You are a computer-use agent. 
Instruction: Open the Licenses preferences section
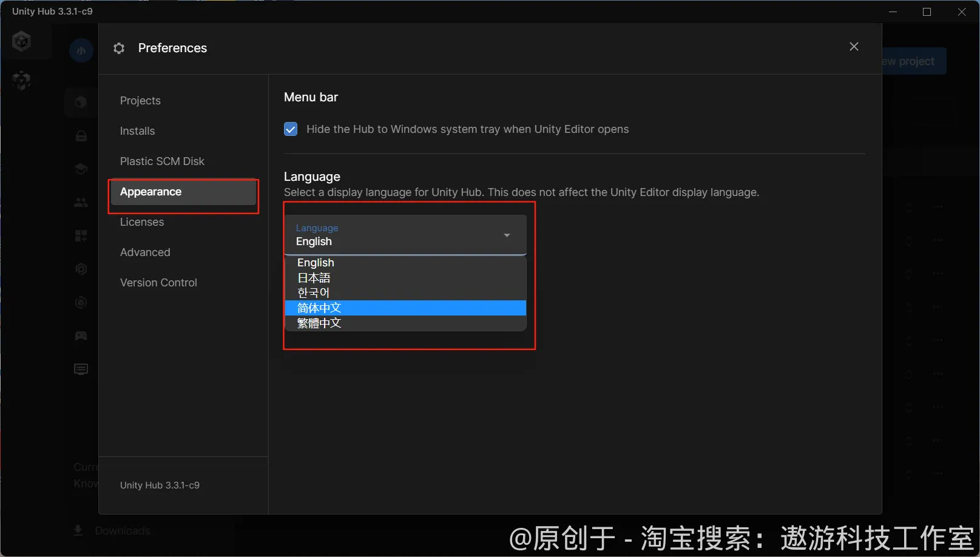click(x=142, y=222)
